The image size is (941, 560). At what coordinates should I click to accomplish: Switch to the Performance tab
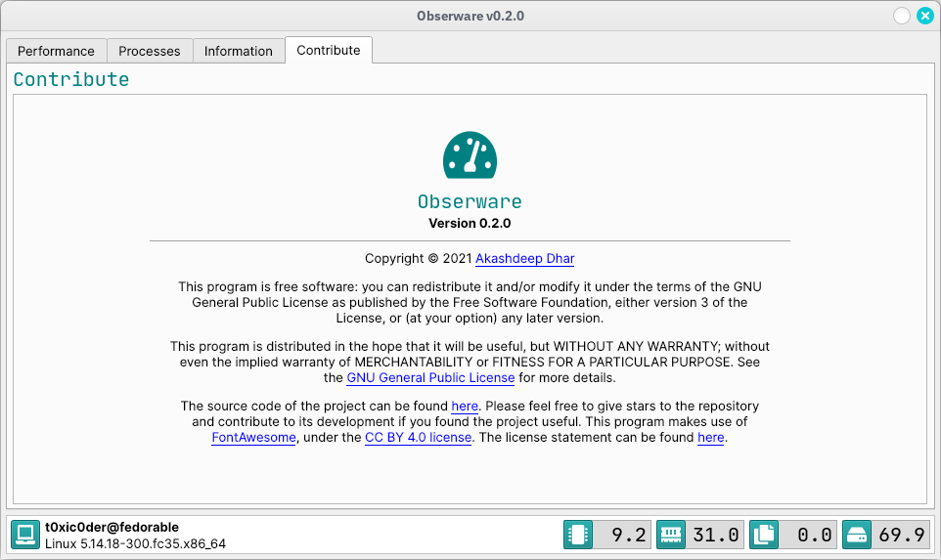(x=57, y=51)
